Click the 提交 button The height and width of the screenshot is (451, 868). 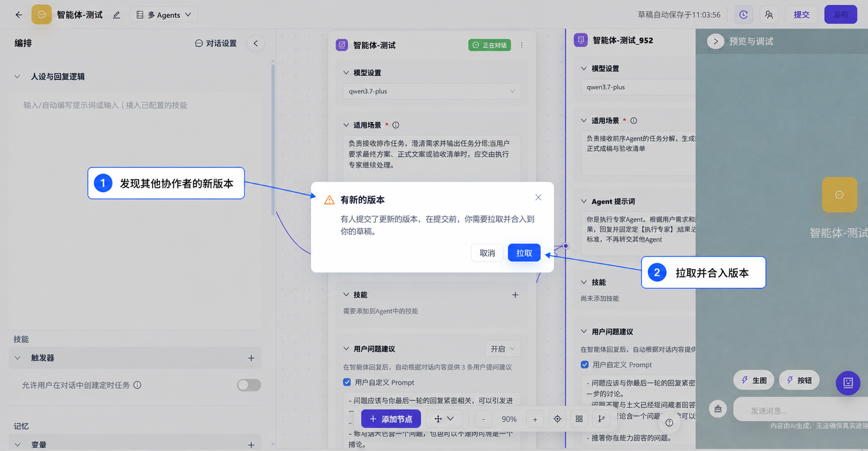pyautogui.click(x=801, y=14)
